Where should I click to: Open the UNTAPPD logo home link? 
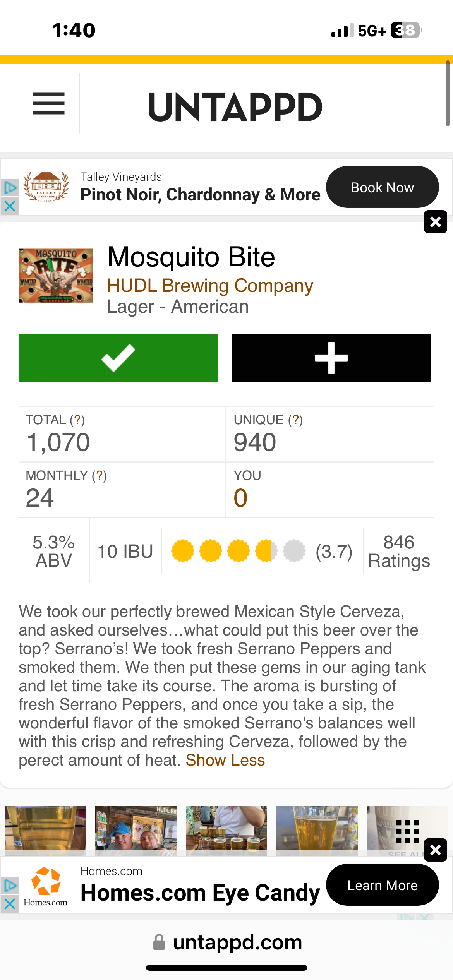pos(235,107)
